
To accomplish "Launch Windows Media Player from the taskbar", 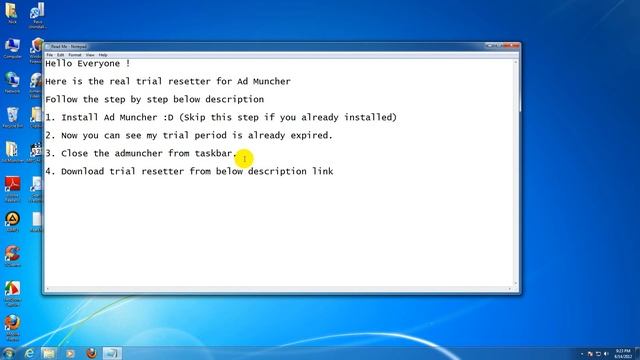I will coord(70,353).
